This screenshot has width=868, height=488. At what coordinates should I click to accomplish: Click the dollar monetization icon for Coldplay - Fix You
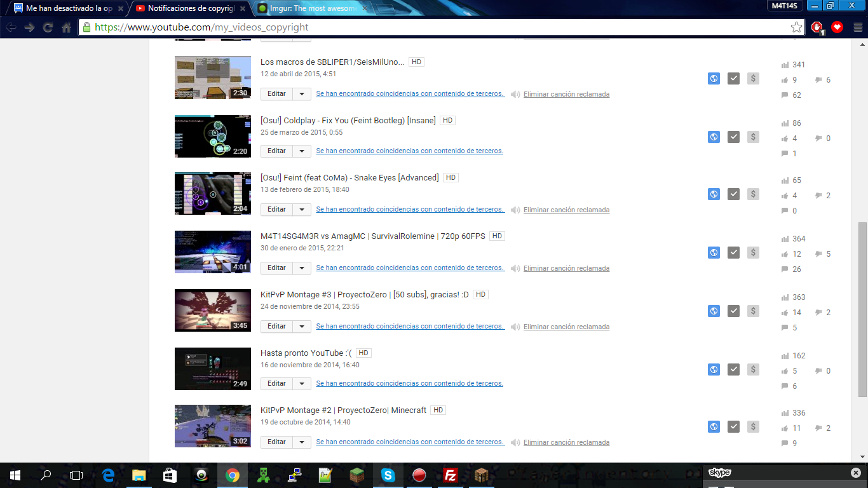(753, 137)
